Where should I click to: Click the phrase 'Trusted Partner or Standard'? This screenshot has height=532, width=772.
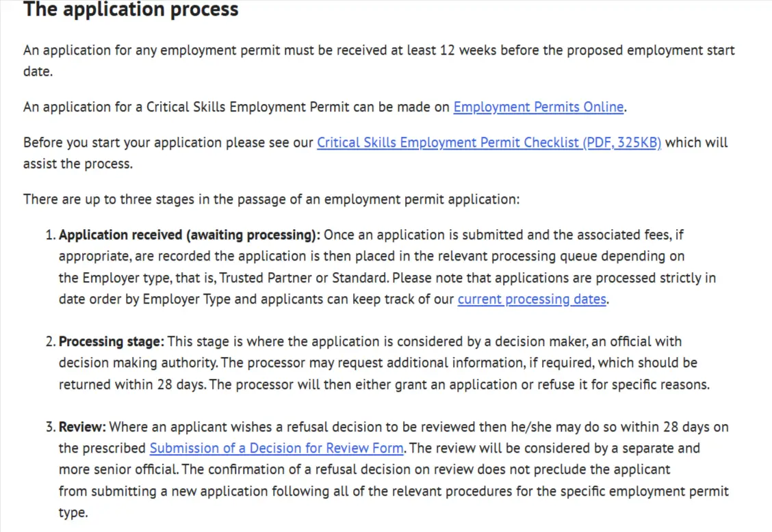307,278
